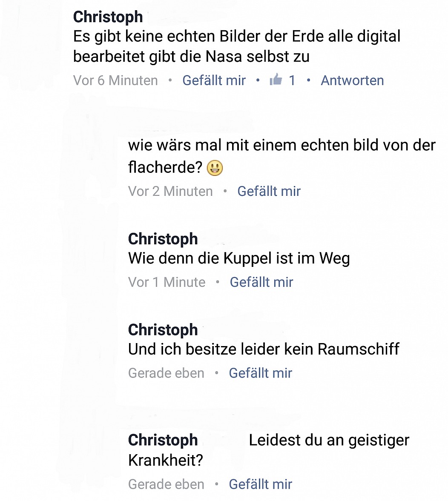Click the "Vor 2 Minuten" timestamp

(x=170, y=192)
